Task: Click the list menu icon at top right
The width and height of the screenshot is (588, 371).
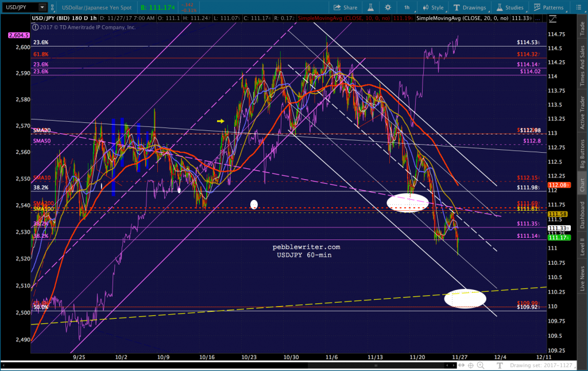Action: (x=578, y=7)
